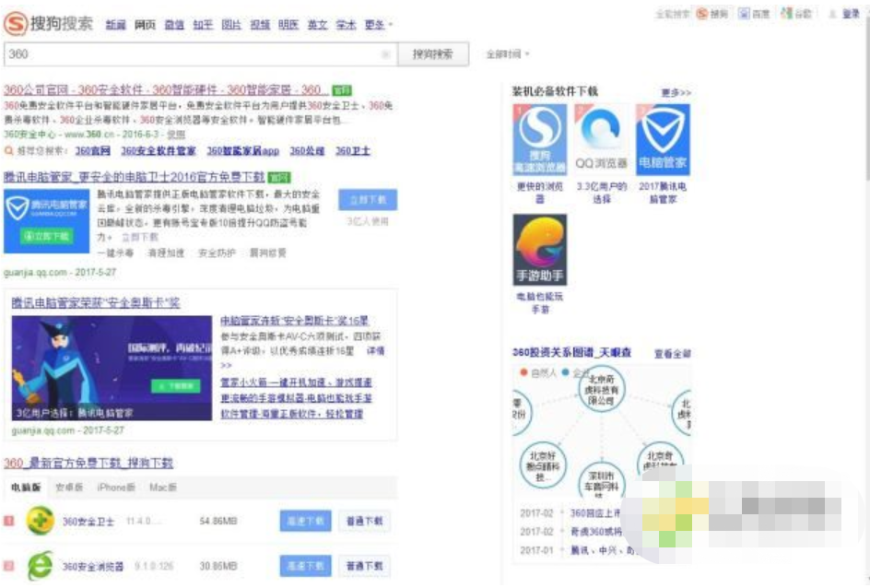Open the 安全奥斯卡 award promo image
Viewport: 870px width, 588px height.
[112, 368]
